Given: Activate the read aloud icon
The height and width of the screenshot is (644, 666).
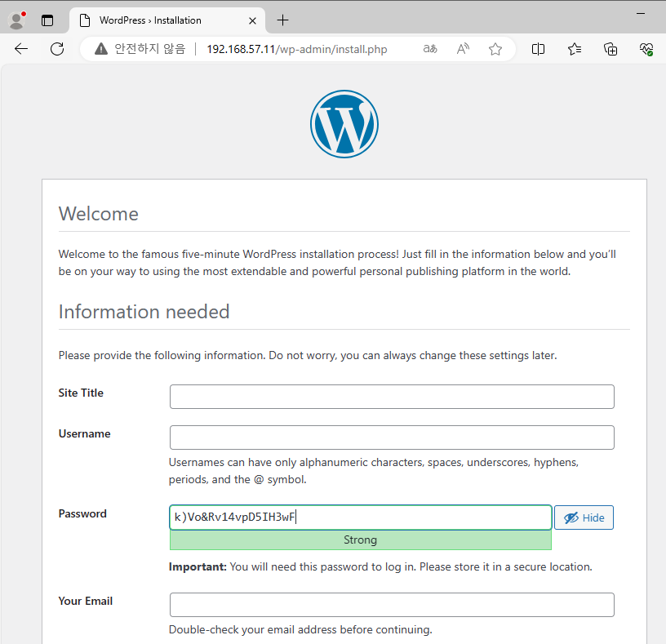Looking at the screenshot, I should pos(463,49).
